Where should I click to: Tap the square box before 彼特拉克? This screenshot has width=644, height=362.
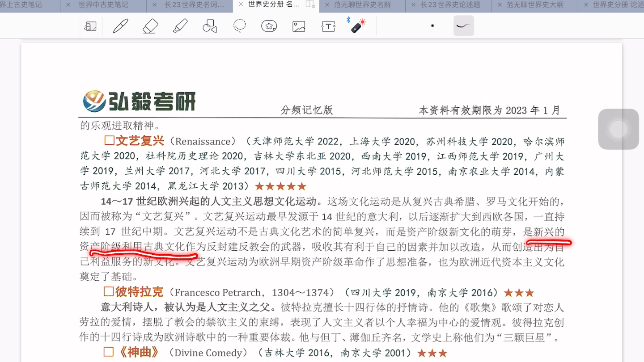tap(109, 292)
